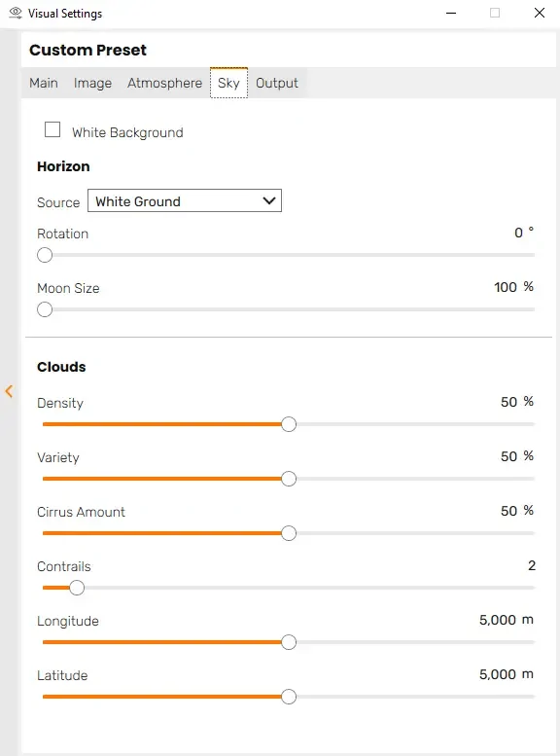Click the Moon Size slider handle
This screenshot has height=756, width=560.
tap(45, 309)
